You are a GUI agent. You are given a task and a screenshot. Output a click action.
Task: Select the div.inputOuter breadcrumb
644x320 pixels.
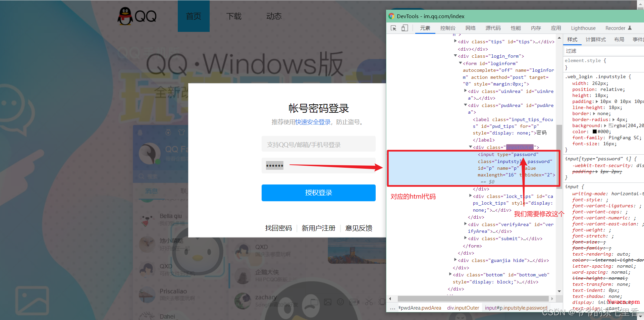pos(463,308)
